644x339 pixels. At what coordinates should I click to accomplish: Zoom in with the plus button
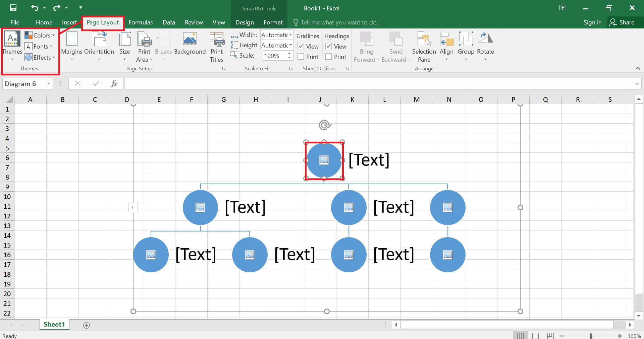[x=620, y=336]
